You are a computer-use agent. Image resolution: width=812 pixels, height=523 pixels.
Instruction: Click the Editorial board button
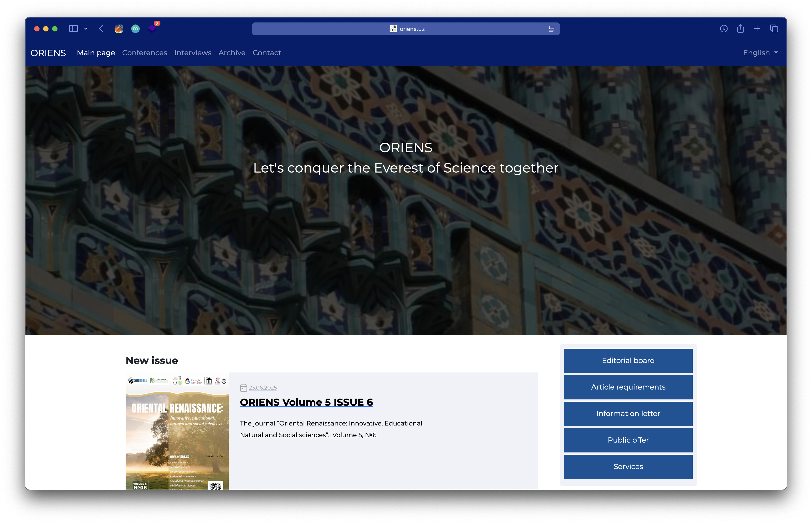[x=628, y=360]
